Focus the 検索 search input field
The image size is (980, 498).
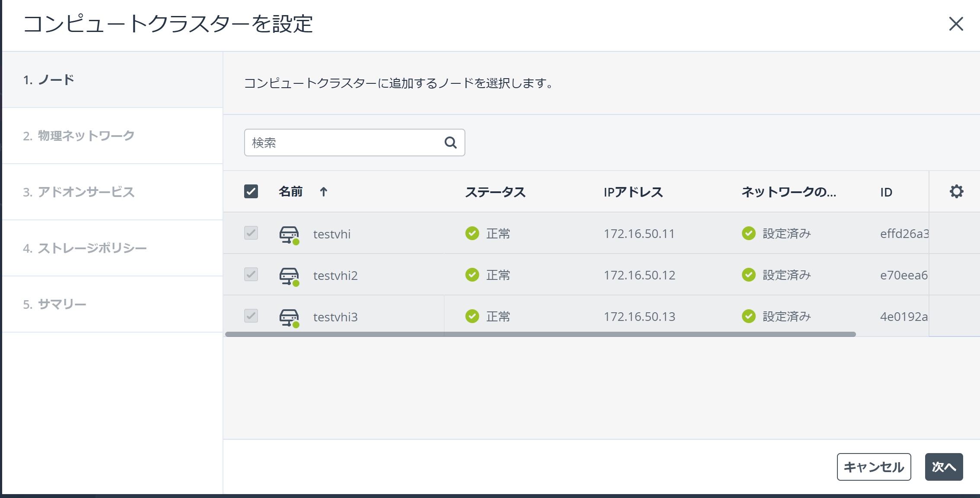pyautogui.click(x=344, y=143)
